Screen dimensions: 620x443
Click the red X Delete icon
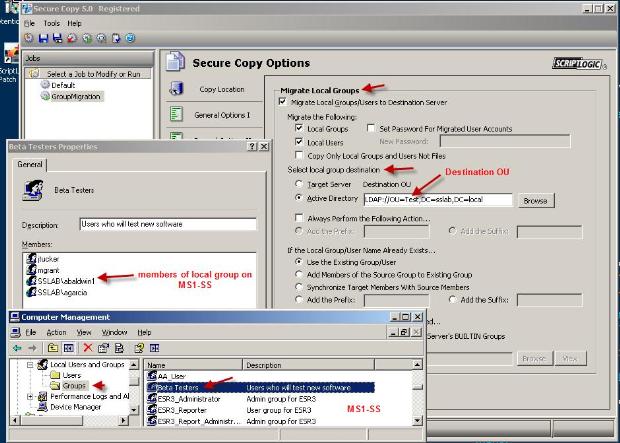pyautogui.click(x=88, y=348)
